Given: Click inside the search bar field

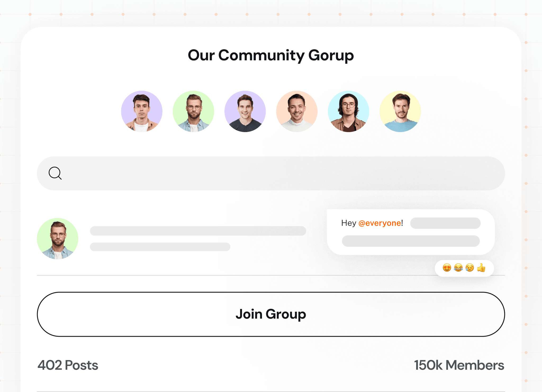Looking at the screenshot, I should [x=271, y=173].
